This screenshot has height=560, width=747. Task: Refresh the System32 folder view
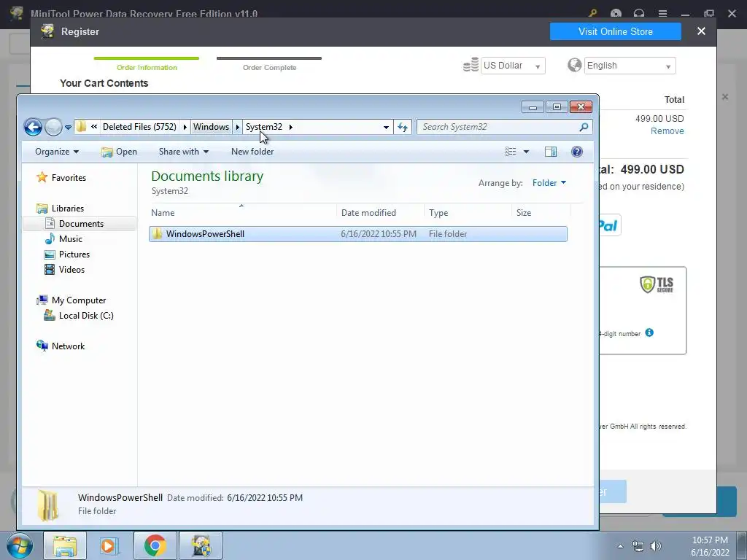coord(403,127)
